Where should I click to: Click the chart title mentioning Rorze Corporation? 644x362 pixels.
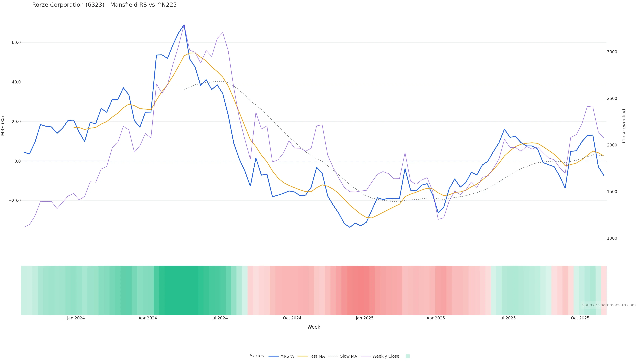(x=104, y=5)
